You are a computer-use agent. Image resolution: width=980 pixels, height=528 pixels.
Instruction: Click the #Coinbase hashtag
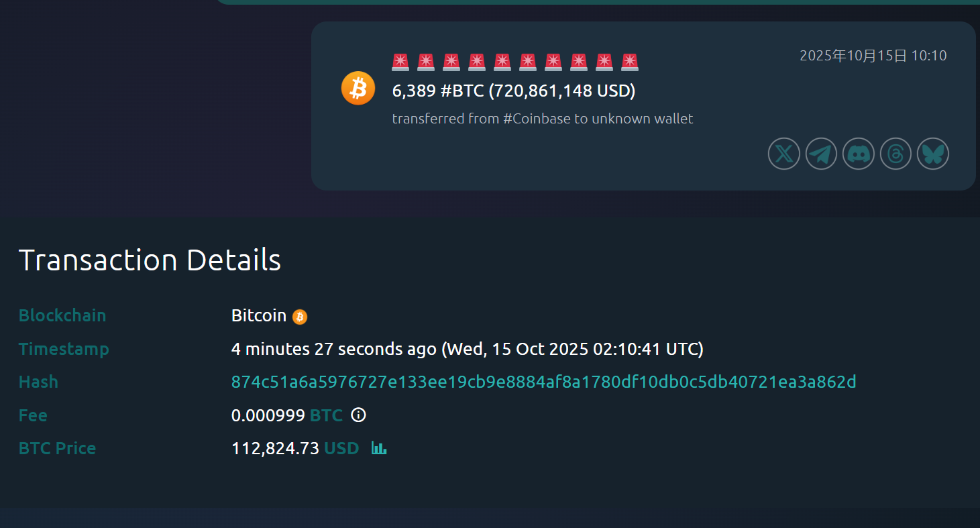(535, 119)
